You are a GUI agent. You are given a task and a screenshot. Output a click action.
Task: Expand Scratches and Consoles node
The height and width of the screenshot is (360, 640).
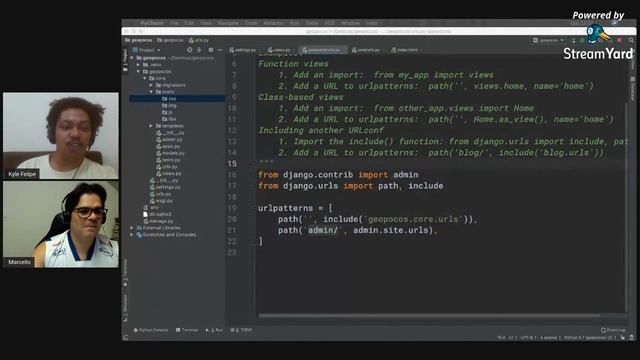[132, 235]
